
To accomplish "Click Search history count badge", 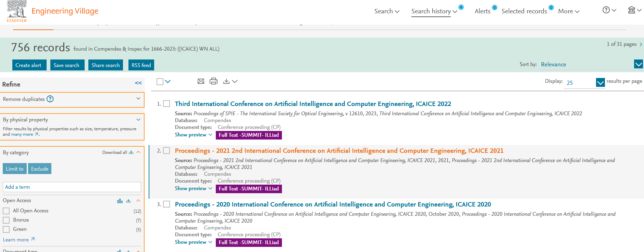I will click(461, 7).
